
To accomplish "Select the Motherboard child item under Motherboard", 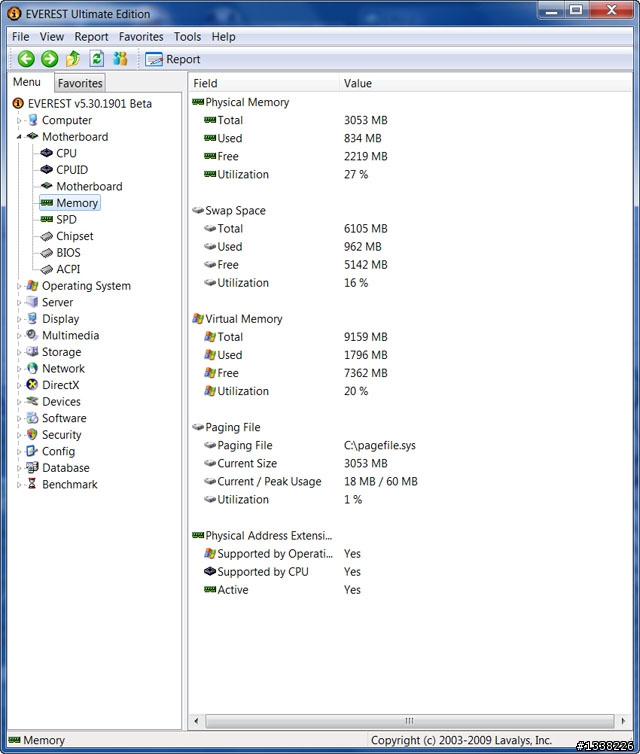I will (89, 186).
